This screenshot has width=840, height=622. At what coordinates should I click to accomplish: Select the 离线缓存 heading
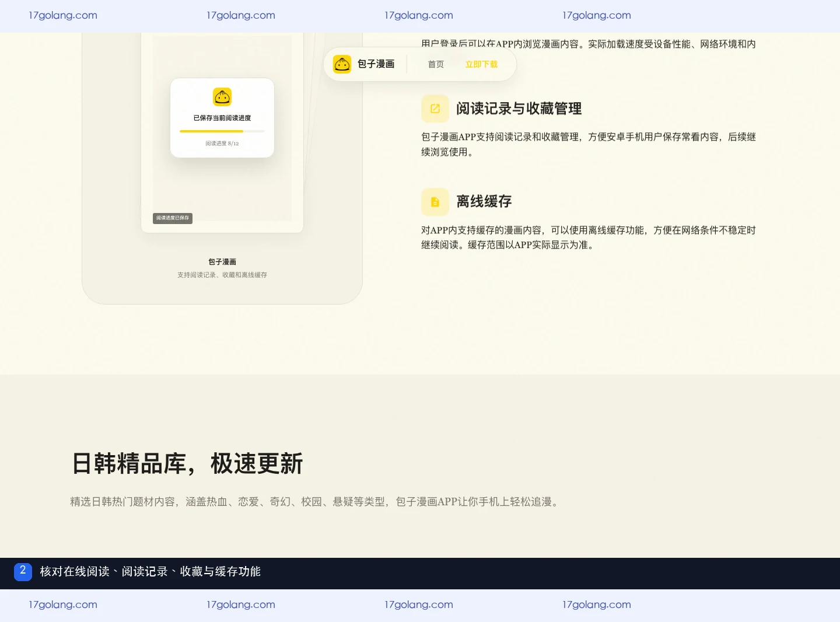click(x=484, y=202)
